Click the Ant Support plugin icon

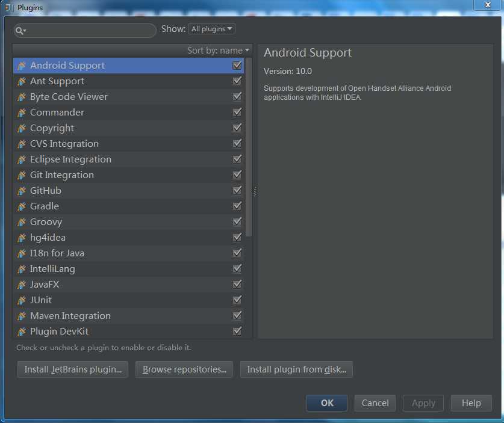[x=22, y=81]
